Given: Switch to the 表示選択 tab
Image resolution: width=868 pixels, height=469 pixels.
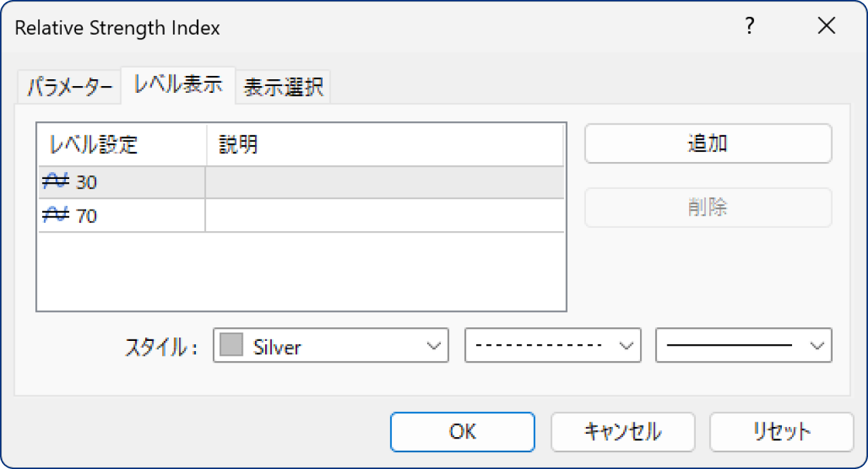Looking at the screenshot, I should 283,86.
